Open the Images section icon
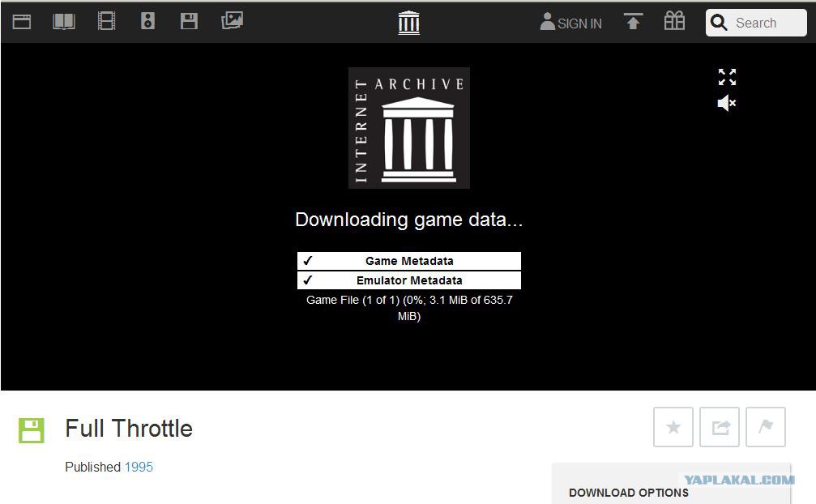This screenshot has height=504, width=816. (x=232, y=21)
